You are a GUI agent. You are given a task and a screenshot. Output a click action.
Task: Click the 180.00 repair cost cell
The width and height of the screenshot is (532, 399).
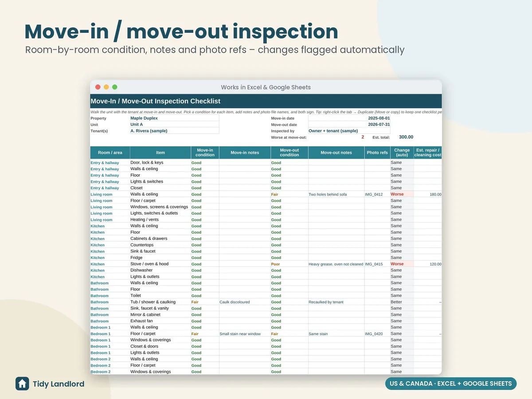click(x=428, y=194)
